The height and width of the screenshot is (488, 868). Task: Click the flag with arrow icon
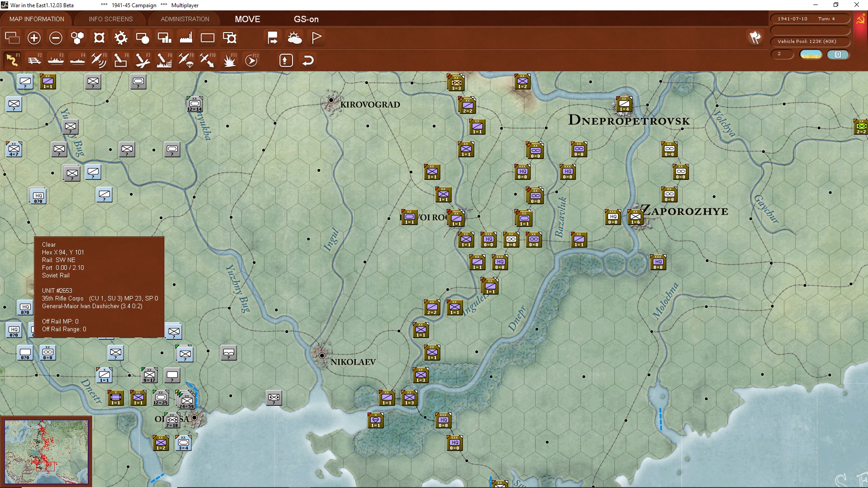pos(273,38)
